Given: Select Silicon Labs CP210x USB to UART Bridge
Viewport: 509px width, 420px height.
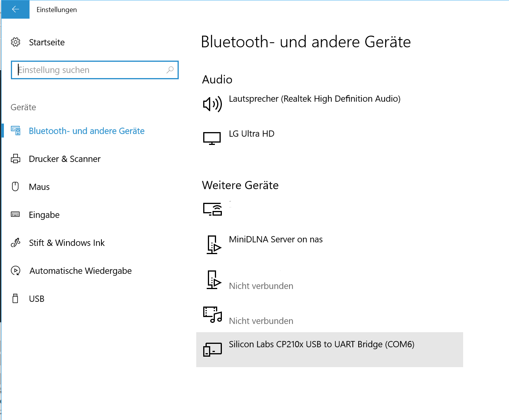Looking at the screenshot, I should (329, 350).
